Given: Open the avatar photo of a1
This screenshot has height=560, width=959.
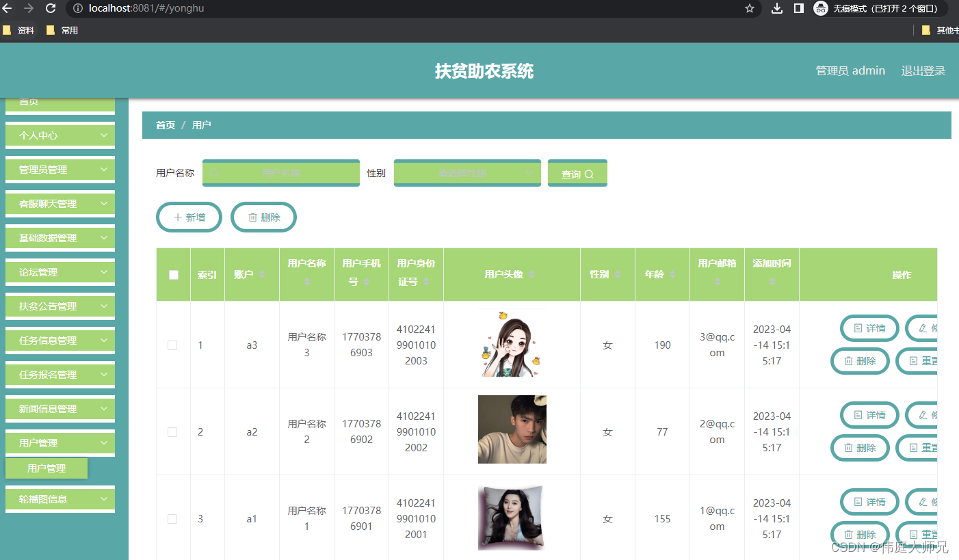Looking at the screenshot, I should 512,518.
